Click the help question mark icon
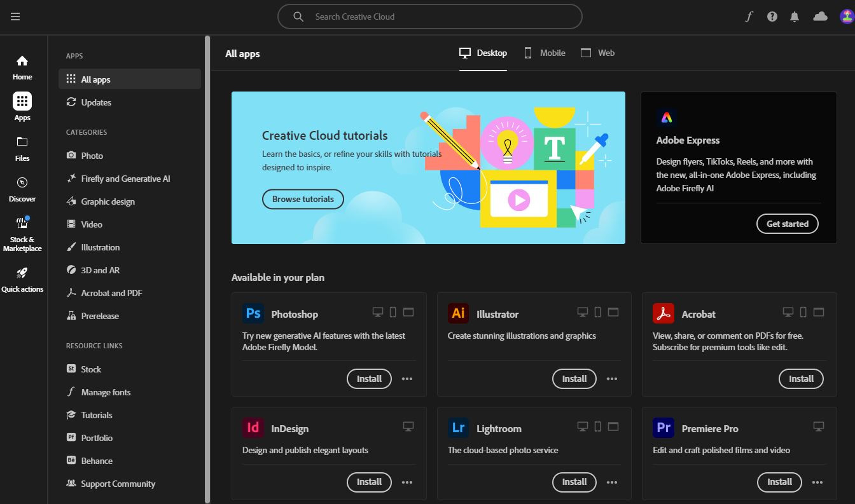855x504 pixels. tap(772, 17)
